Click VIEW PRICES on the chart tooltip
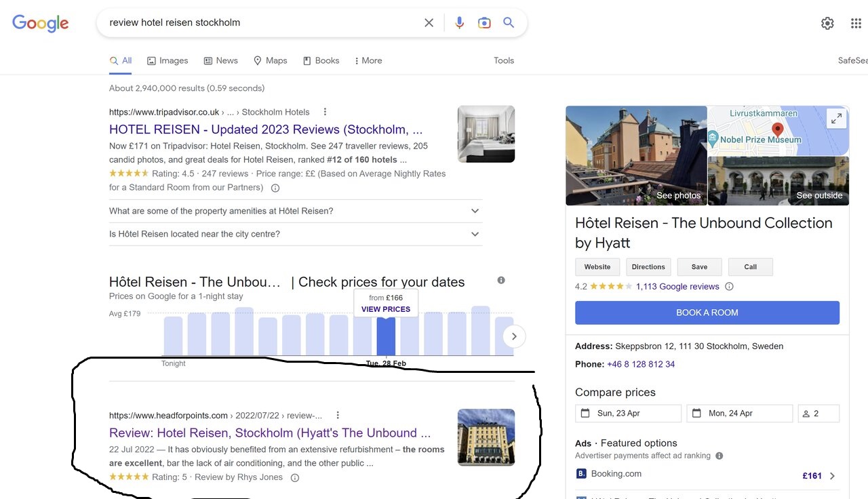 point(386,309)
